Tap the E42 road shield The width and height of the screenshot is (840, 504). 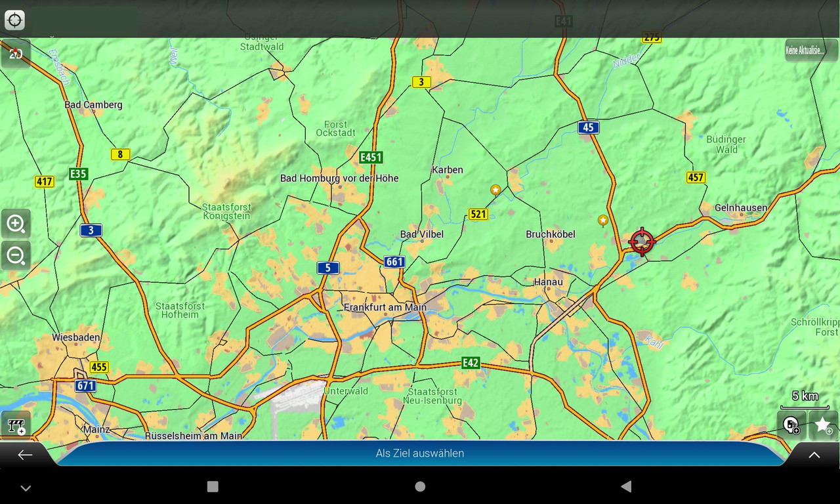click(x=471, y=363)
